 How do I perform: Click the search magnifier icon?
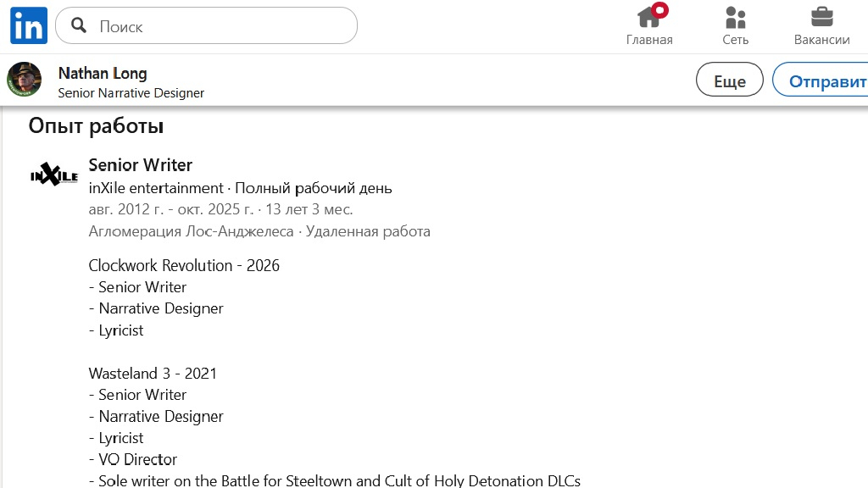[79, 25]
